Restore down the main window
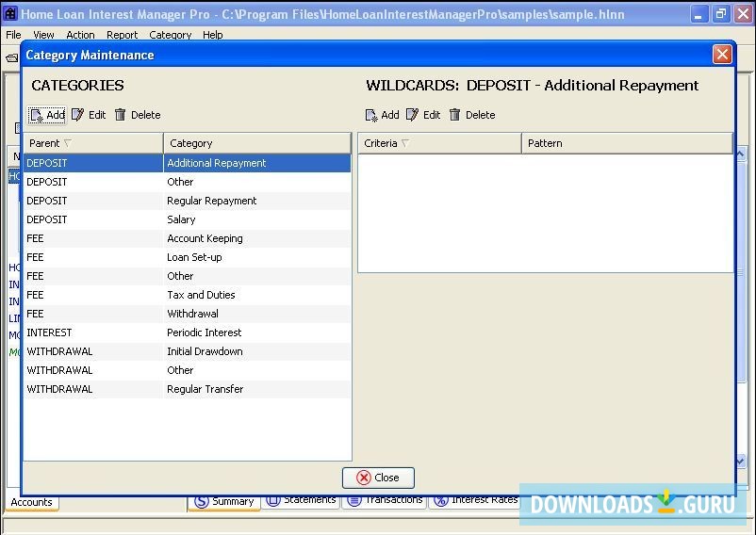 point(721,14)
